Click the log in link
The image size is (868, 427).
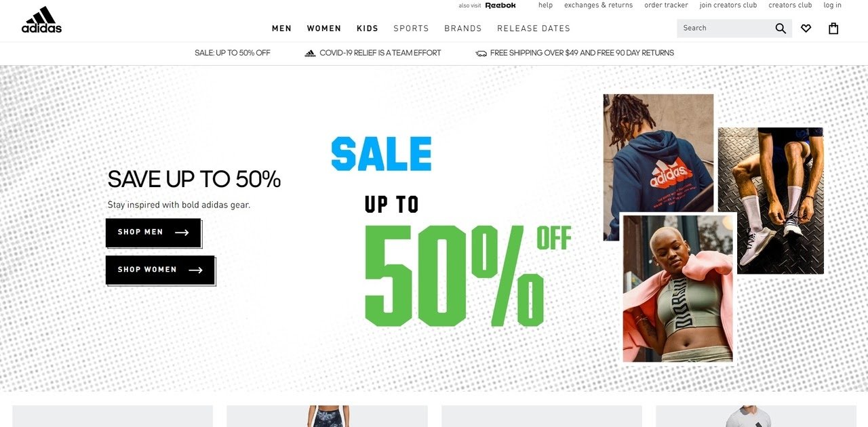pos(833,5)
